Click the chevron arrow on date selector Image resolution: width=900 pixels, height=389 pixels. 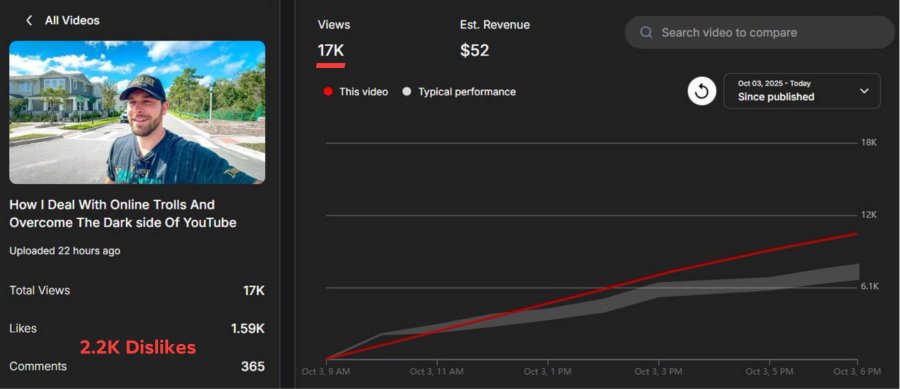click(864, 91)
